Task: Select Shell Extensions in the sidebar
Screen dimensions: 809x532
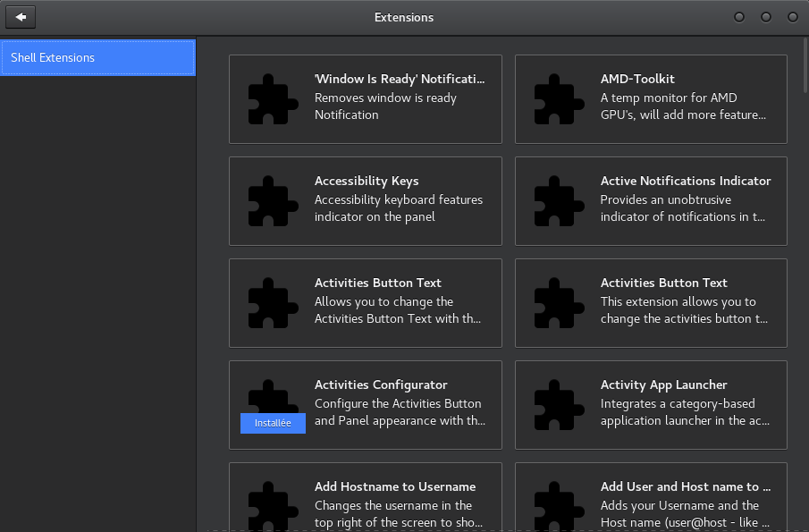Action: click(x=97, y=57)
